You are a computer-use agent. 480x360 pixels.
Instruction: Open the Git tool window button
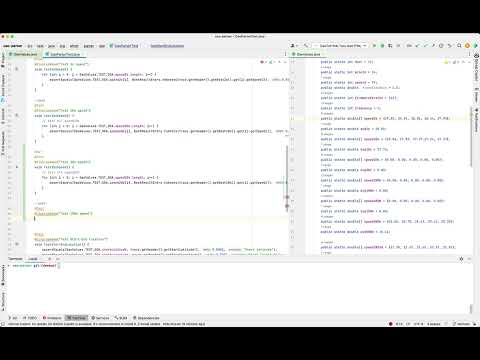click(x=13, y=318)
